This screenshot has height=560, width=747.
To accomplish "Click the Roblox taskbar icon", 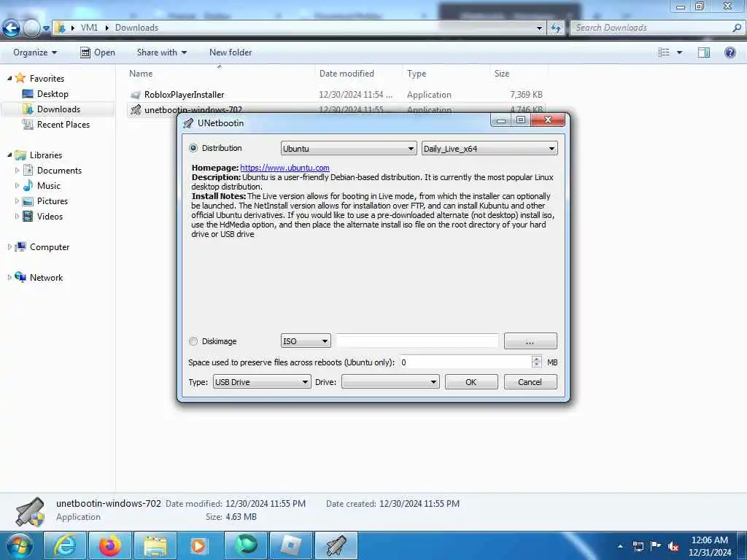I will click(x=291, y=545).
